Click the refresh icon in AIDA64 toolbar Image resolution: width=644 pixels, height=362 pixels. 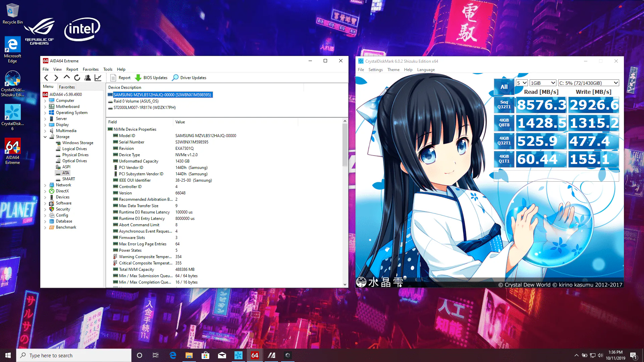click(77, 78)
